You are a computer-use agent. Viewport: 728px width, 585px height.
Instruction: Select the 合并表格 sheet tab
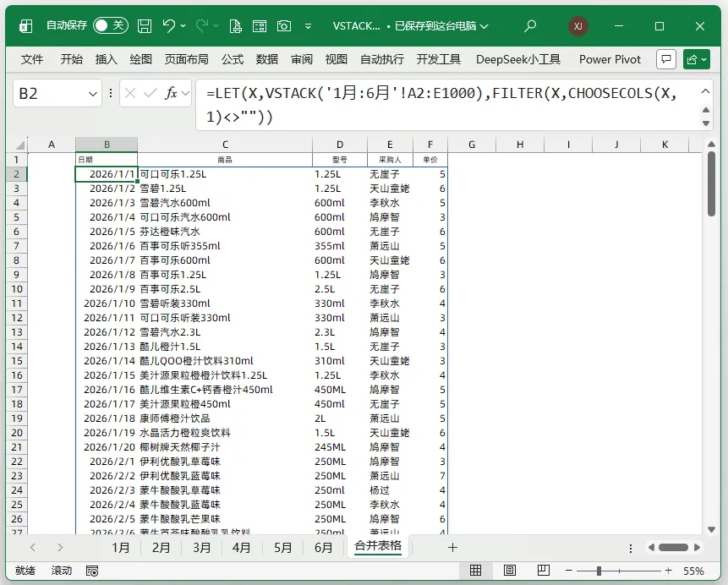pos(378,545)
